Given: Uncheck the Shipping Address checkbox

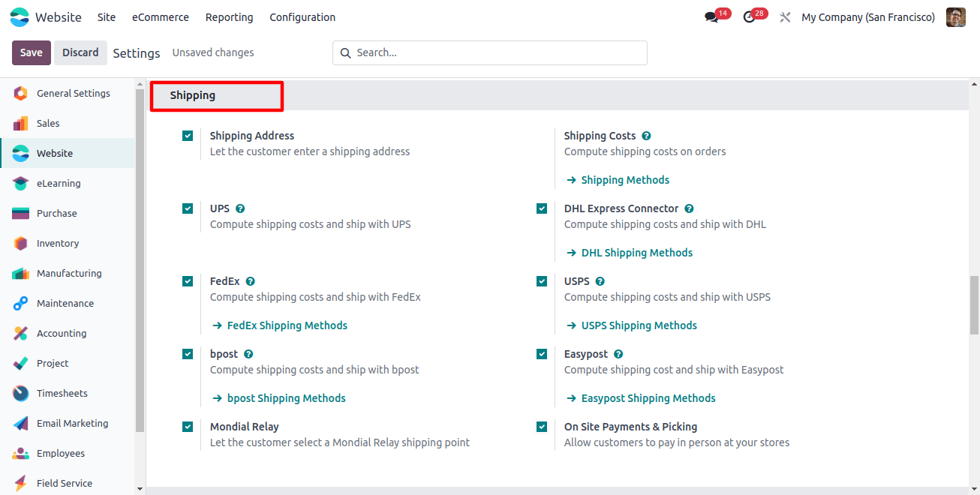Looking at the screenshot, I should click(x=188, y=136).
